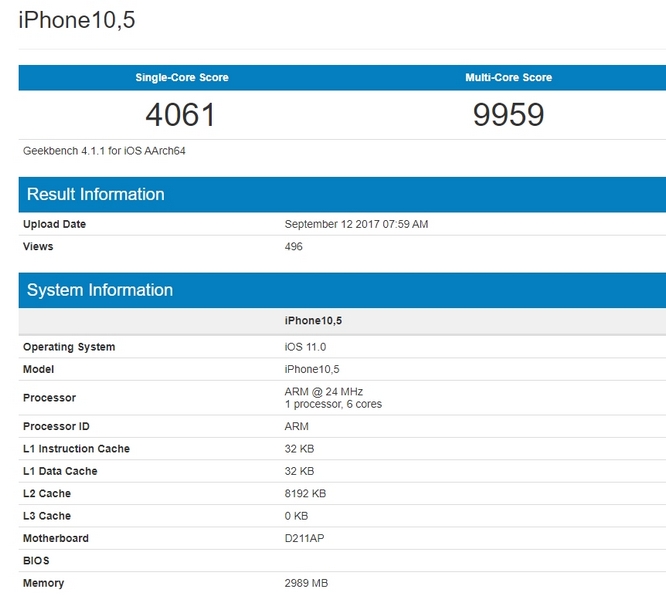Image resolution: width=666 pixels, height=600 pixels.
Task: Select the 32 KB L1 Data Cache value
Action: point(299,471)
